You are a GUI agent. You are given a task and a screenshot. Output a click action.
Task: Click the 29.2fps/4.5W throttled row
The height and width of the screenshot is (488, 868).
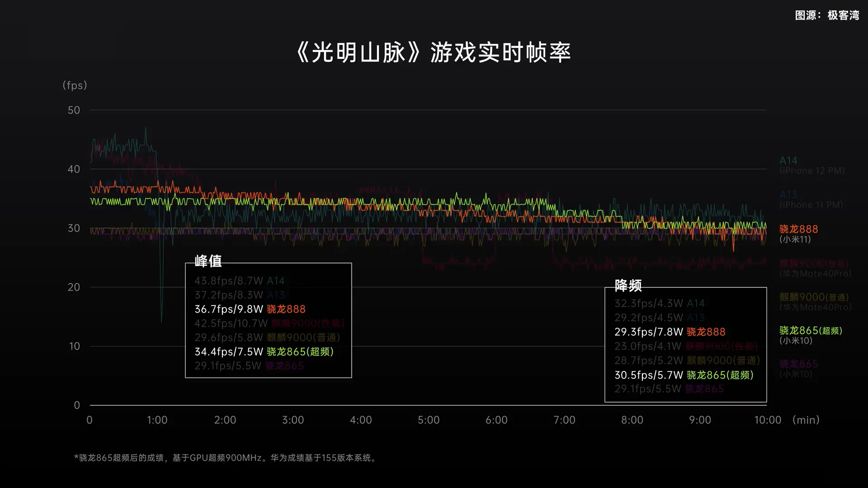pyautogui.click(x=660, y=318)
